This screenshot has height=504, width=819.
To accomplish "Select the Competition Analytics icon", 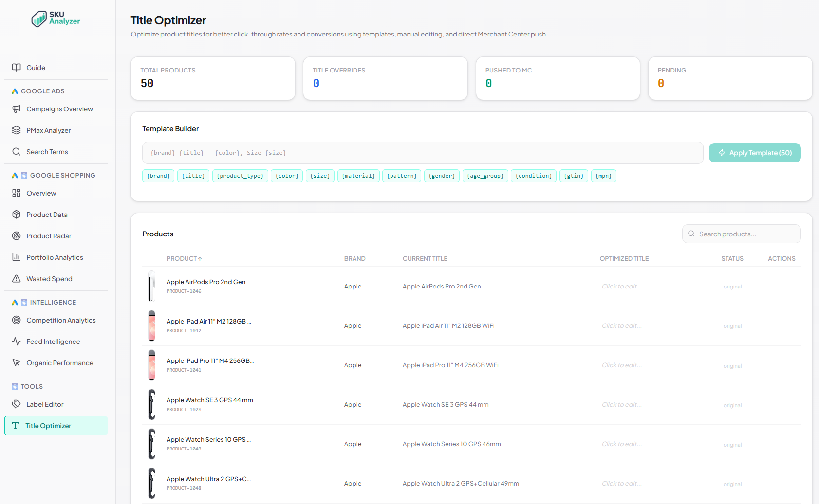I will click(x=16, y=320).
